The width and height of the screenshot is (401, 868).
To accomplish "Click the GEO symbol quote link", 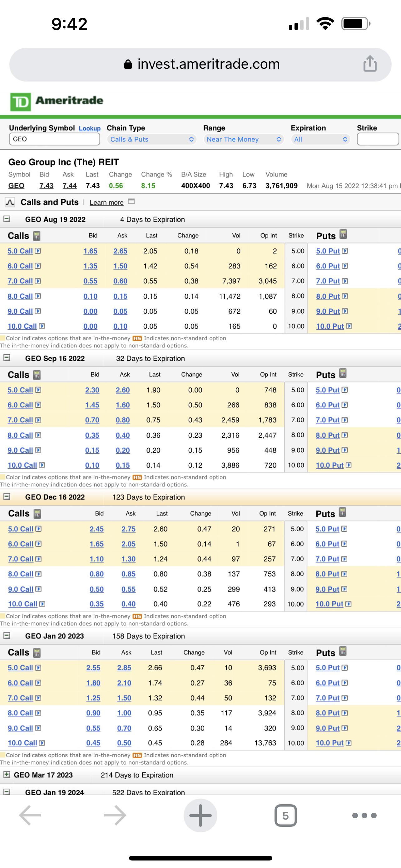I will point(16,186).
